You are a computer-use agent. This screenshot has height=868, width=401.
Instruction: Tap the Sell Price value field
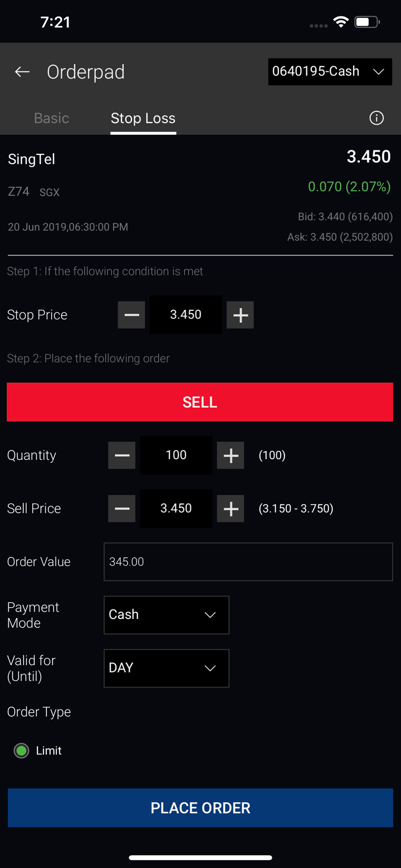point(176,509)
